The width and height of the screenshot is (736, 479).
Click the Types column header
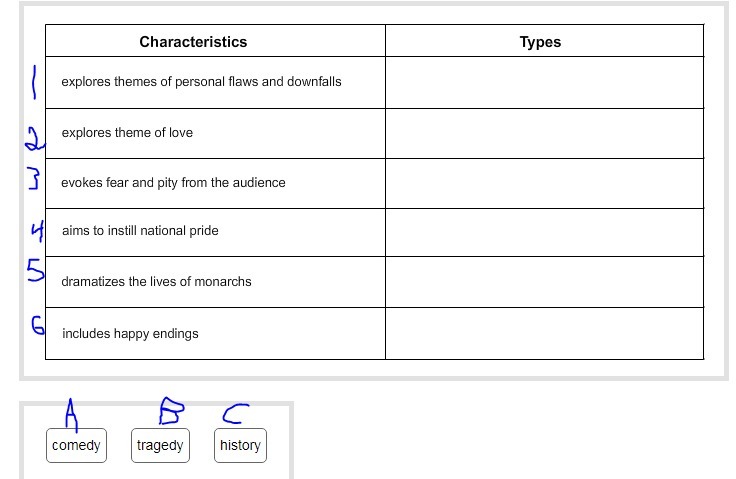[540, 42]
